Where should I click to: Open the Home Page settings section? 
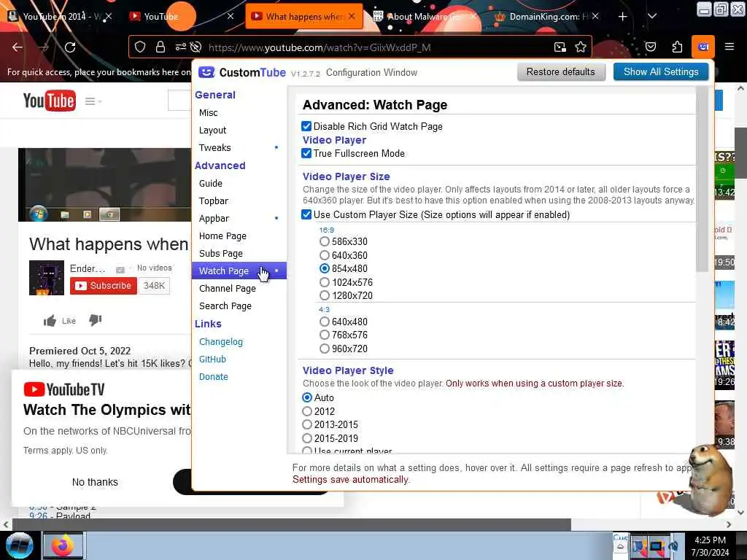222,236
